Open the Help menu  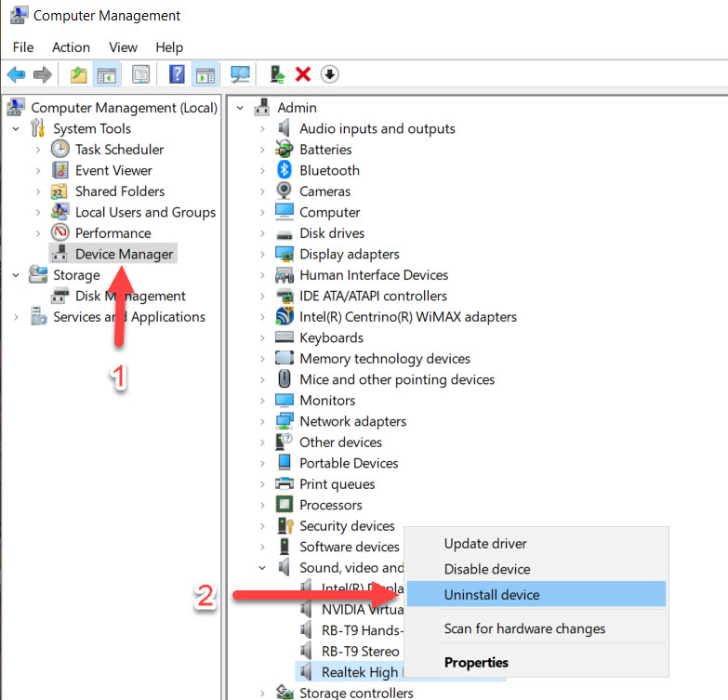169,47
